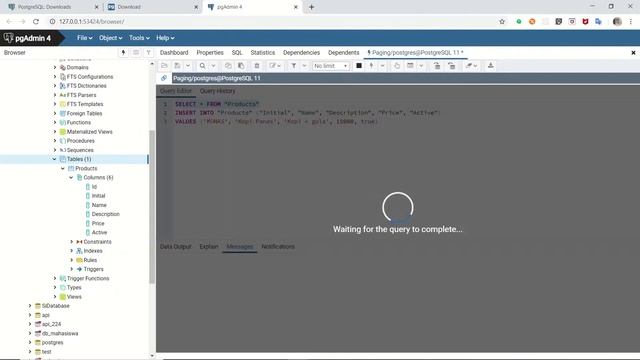Reload the page in the browser

36,22
